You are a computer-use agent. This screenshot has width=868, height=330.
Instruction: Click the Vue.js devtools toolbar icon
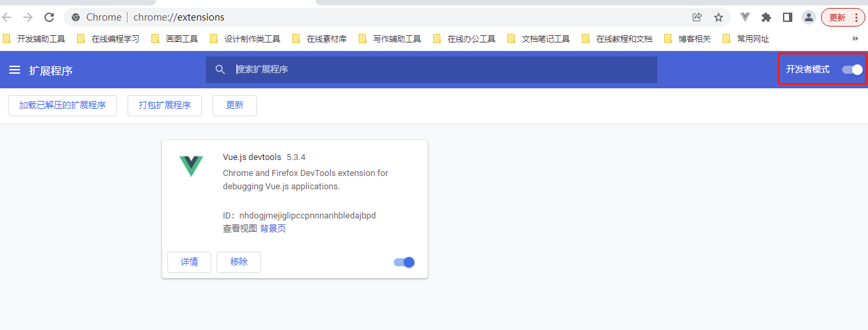[x=745, y=17]
